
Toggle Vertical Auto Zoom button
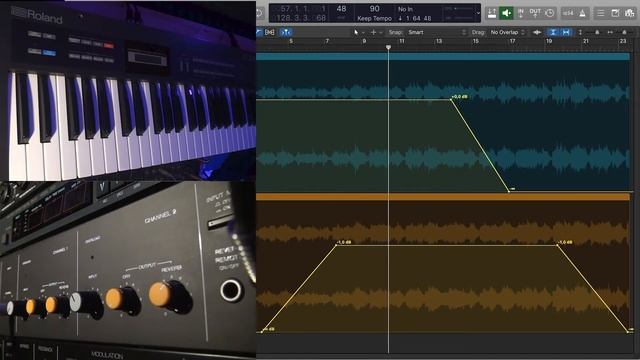tap(553, 32)
